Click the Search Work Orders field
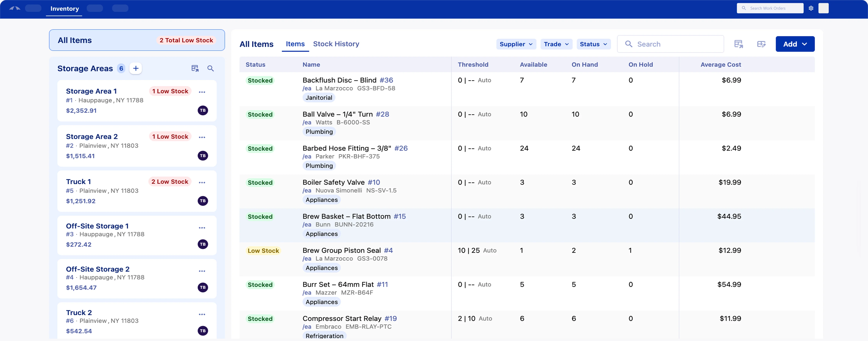868x341 pixels. pyautogui.click(x=770, y=8)
